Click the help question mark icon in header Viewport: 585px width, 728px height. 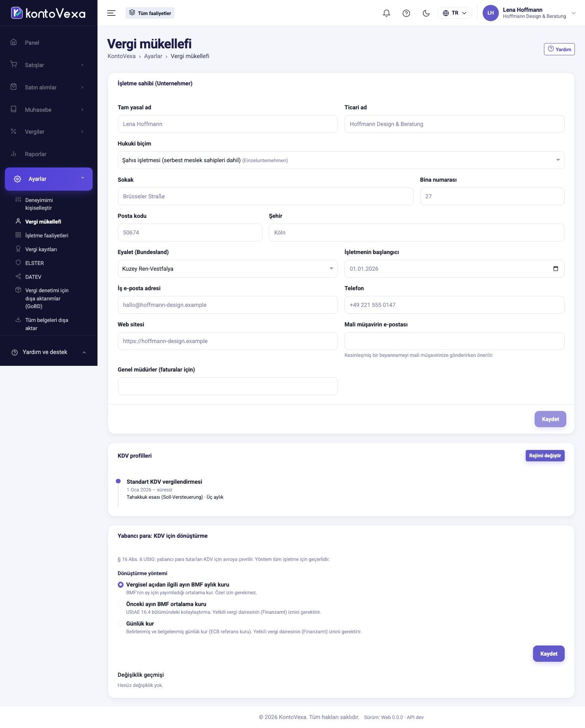(406, 13)
